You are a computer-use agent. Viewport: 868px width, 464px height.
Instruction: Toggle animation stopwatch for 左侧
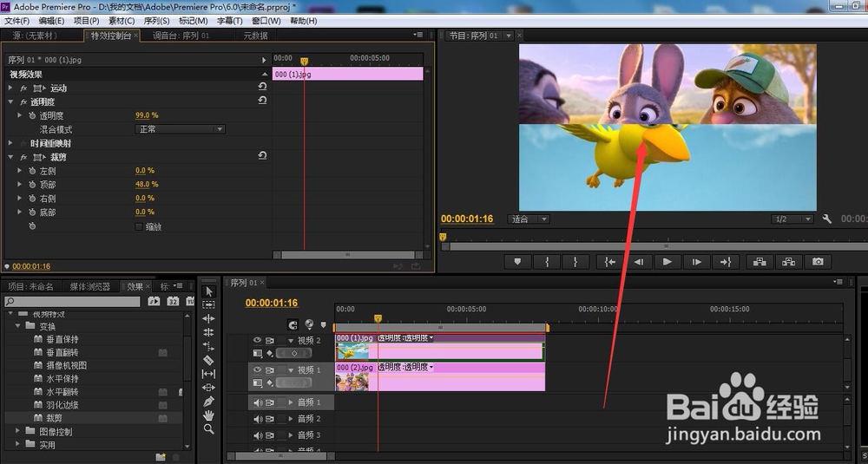coord(33,171)
